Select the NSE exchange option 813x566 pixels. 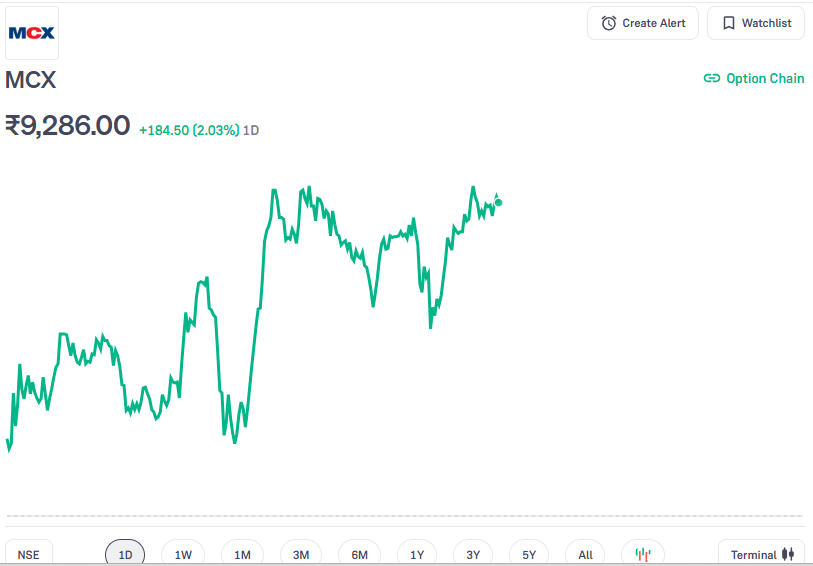29,554
